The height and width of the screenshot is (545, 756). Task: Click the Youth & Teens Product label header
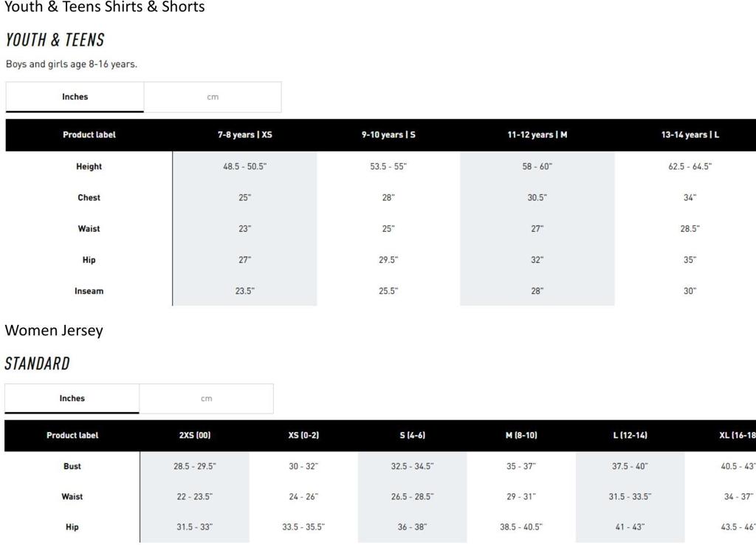pos(89,134)
